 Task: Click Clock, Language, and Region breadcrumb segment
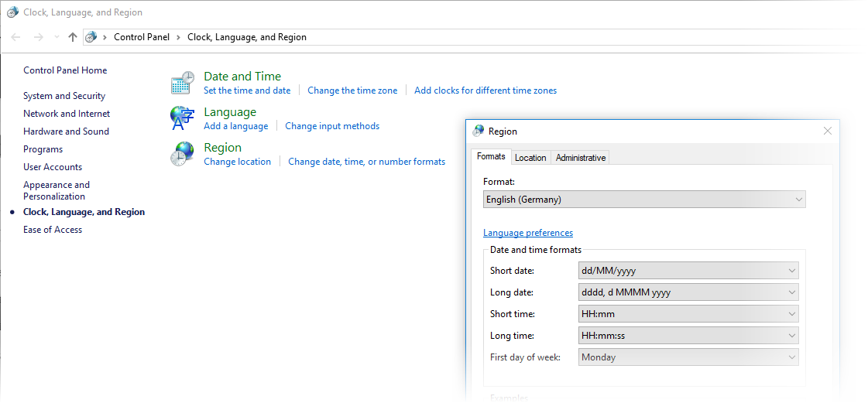[247, 37]
